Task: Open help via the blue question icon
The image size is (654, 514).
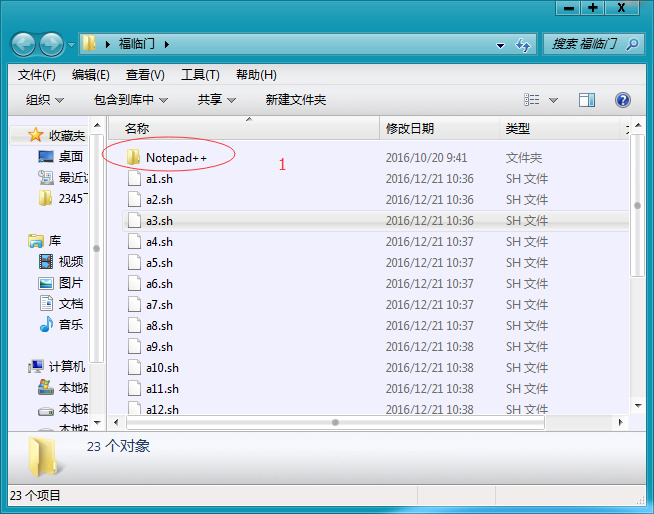Action: click(x=622, y=100)
